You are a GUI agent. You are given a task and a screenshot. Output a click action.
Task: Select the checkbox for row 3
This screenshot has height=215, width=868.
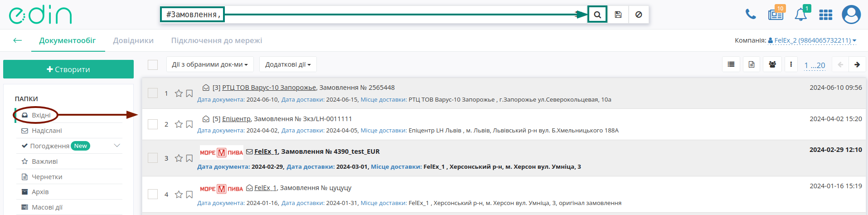(153, 158)
